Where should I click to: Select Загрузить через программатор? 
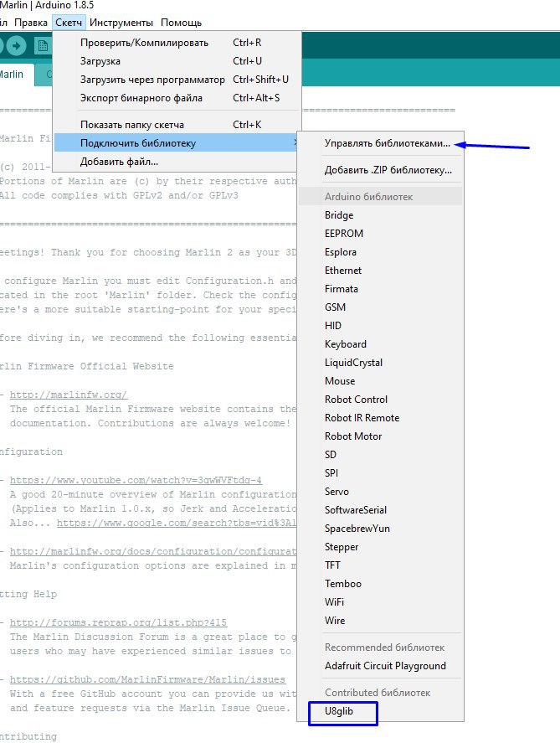177,80
